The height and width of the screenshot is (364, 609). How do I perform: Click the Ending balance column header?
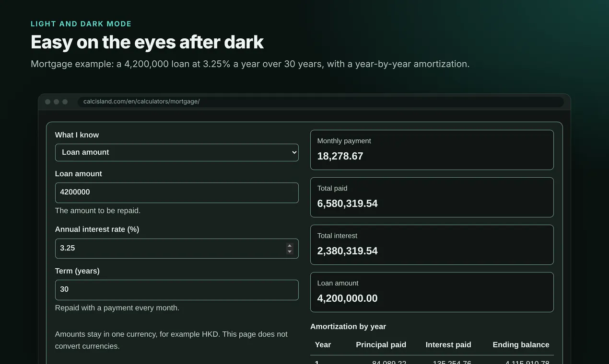tap(521, 345)
